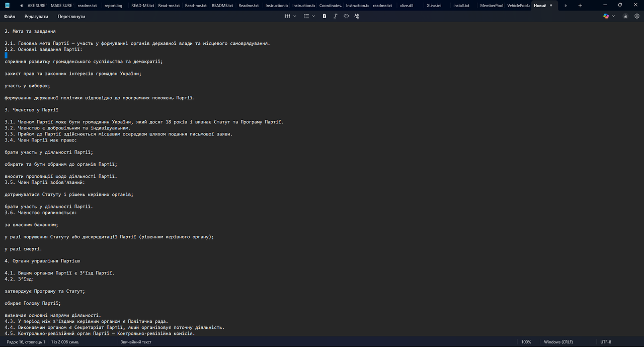Click the line 'у разі смерті.'
The width and height of the screenshot is (644, 347).
click(x=23, y=249)
